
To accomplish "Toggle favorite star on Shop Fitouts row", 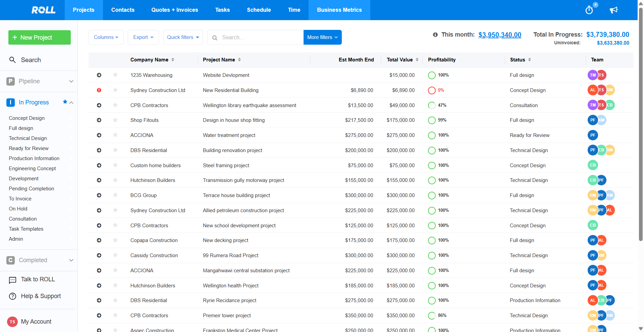I will click(x=115, y=120).
